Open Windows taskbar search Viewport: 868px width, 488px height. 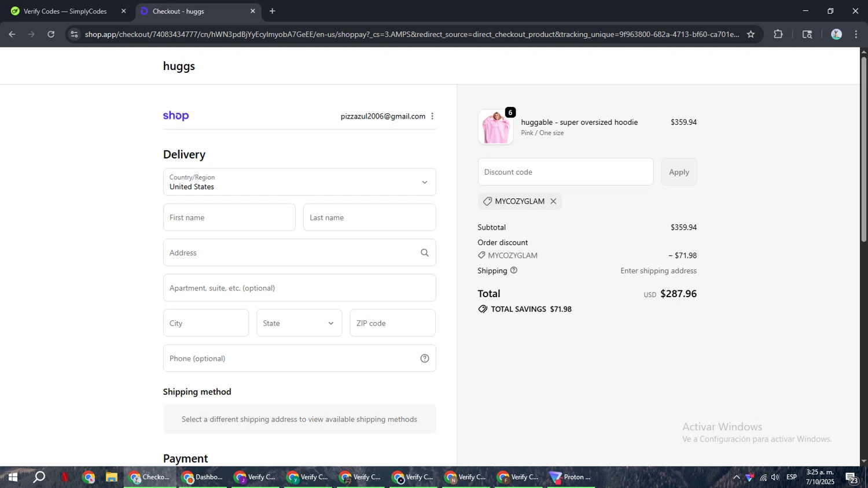coord(39,478)
